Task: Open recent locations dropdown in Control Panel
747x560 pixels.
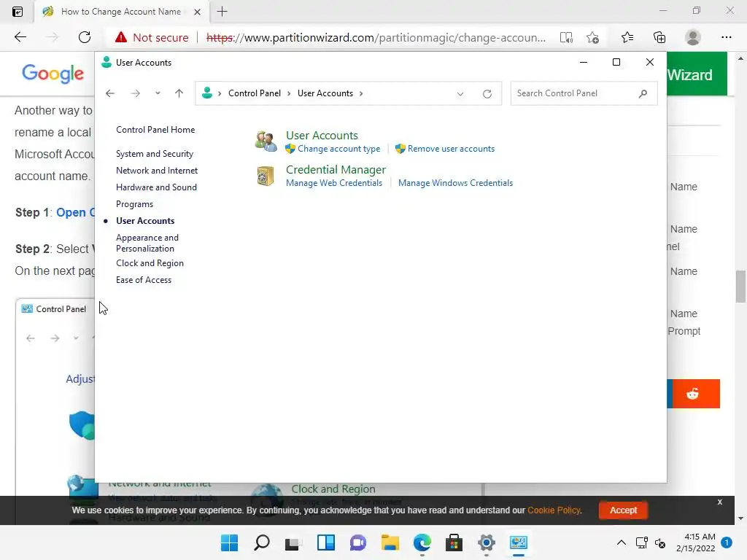Action: pos(158,93)
